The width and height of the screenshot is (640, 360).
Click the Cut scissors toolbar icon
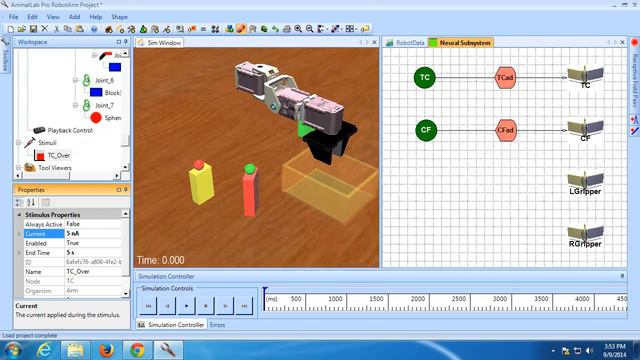point(57,29)
